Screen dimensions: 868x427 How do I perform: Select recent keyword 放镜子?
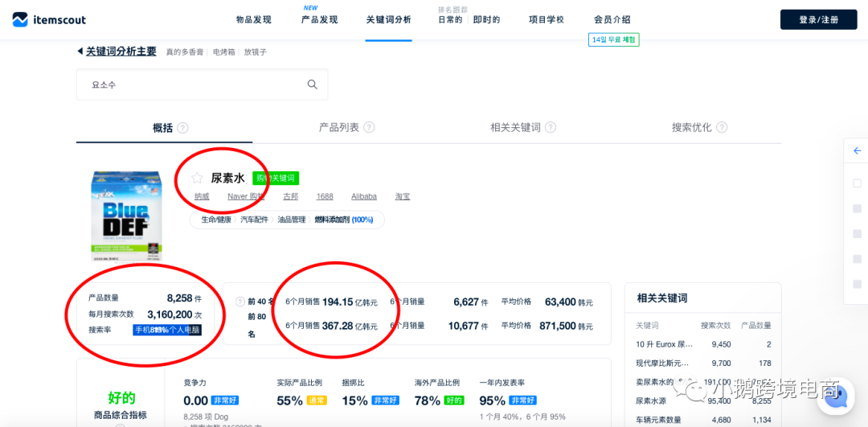(256, 52)
